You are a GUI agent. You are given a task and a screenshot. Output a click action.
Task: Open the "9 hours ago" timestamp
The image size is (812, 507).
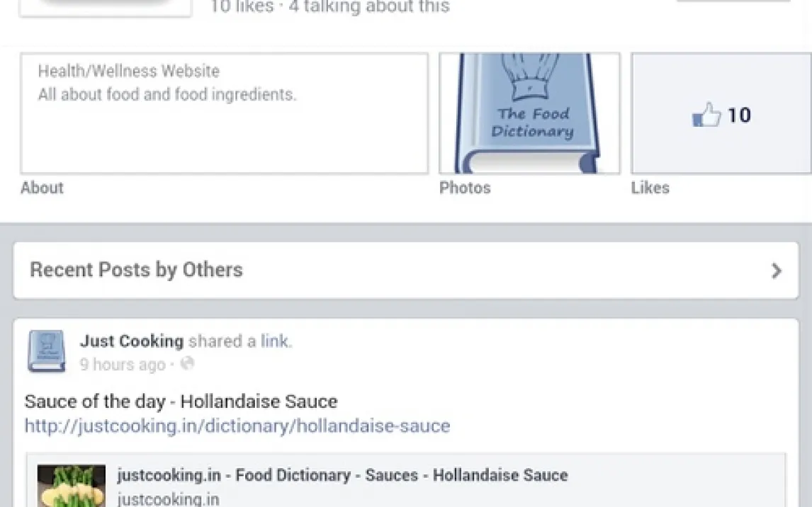(x=122, y=365)
